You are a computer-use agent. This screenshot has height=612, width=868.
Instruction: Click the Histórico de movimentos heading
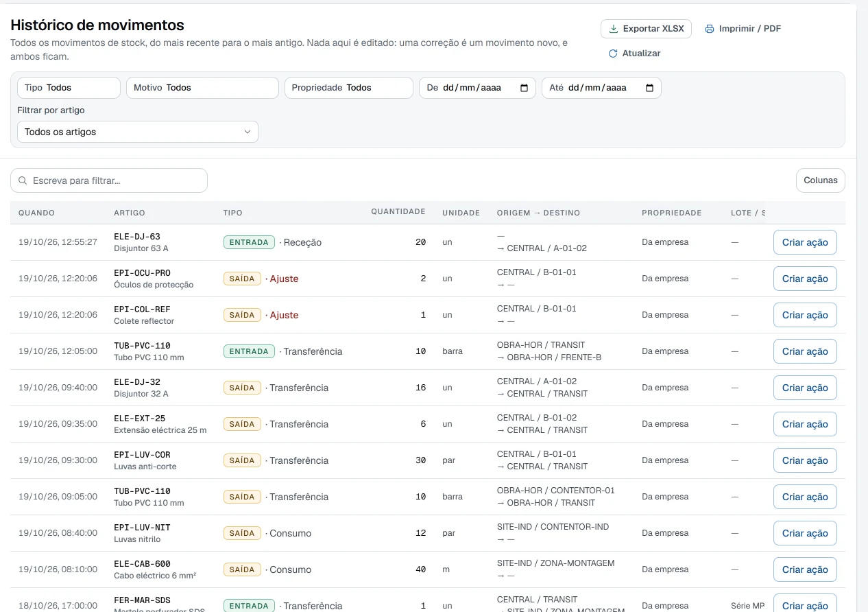(97, 25)
